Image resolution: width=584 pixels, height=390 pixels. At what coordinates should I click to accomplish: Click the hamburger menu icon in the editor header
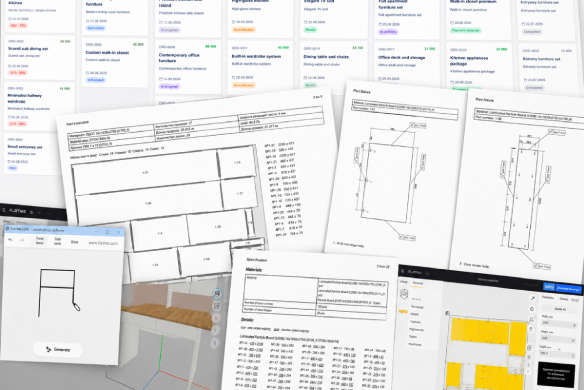[403, 271]
